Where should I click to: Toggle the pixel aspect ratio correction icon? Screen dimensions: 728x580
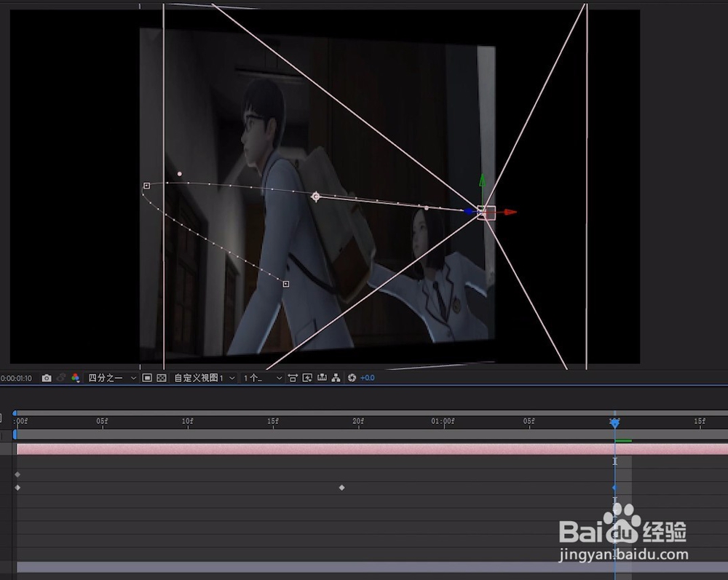click(293, 378)
